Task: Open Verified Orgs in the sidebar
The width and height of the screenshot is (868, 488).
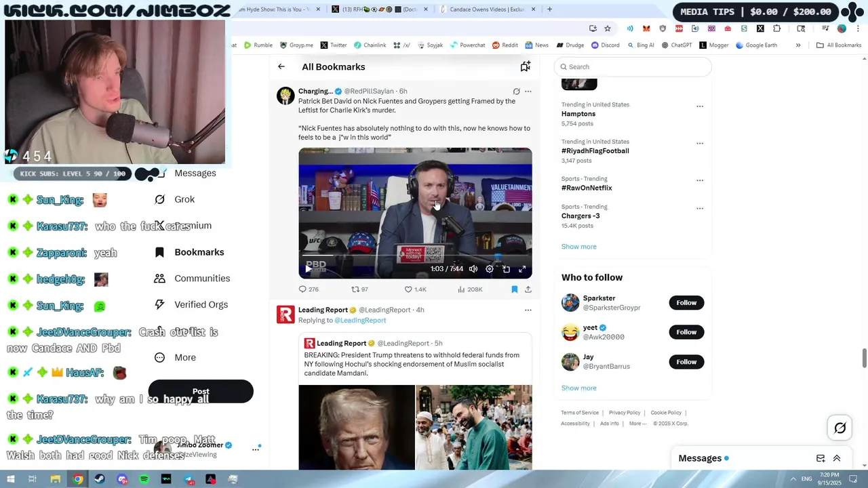Action: (191, 305)
